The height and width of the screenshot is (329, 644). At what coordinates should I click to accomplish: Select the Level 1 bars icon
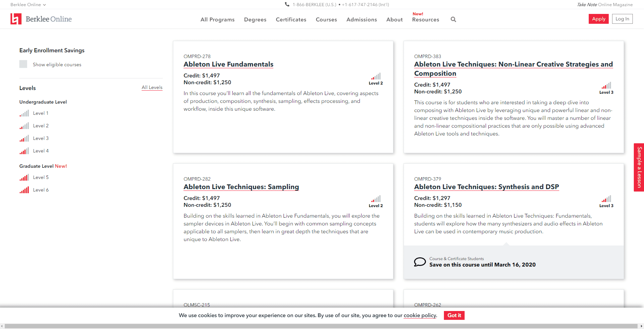click(x=24, y=113)
